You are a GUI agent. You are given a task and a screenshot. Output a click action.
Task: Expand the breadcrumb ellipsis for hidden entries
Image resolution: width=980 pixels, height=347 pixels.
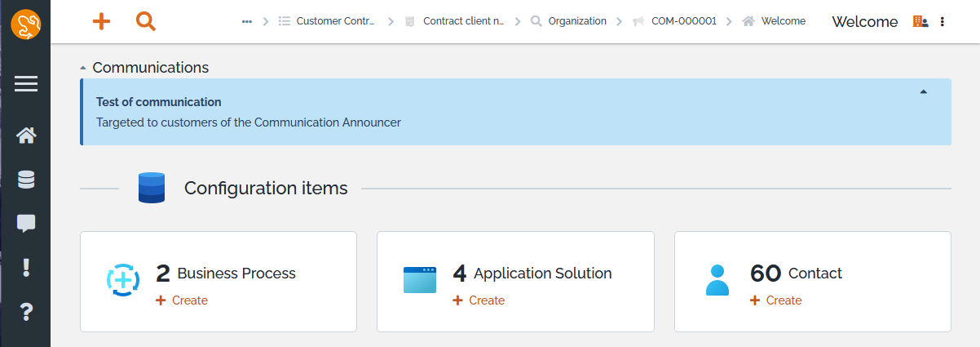(x=247, y=22)
